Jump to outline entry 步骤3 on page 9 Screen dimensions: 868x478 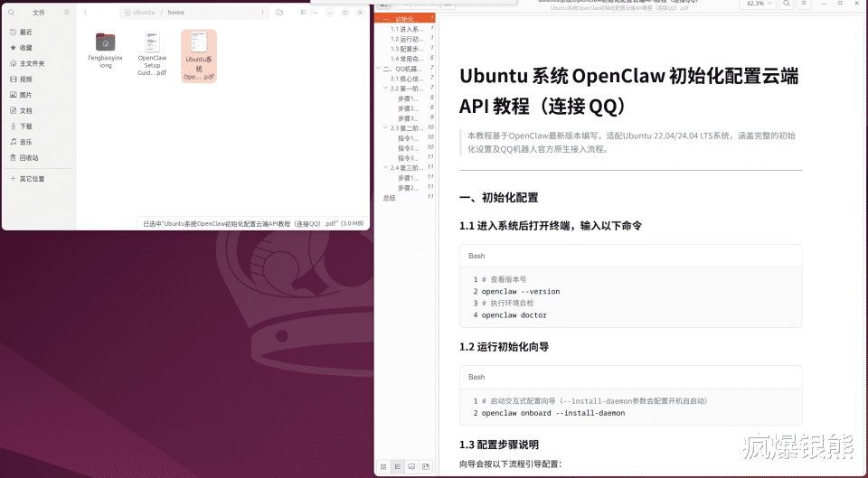(409, 118)
